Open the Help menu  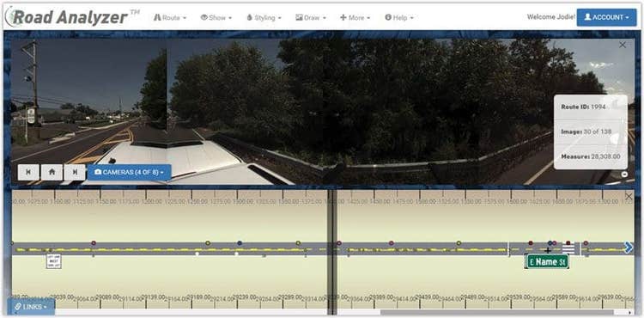pyautogui.click(x=399, y=18)
